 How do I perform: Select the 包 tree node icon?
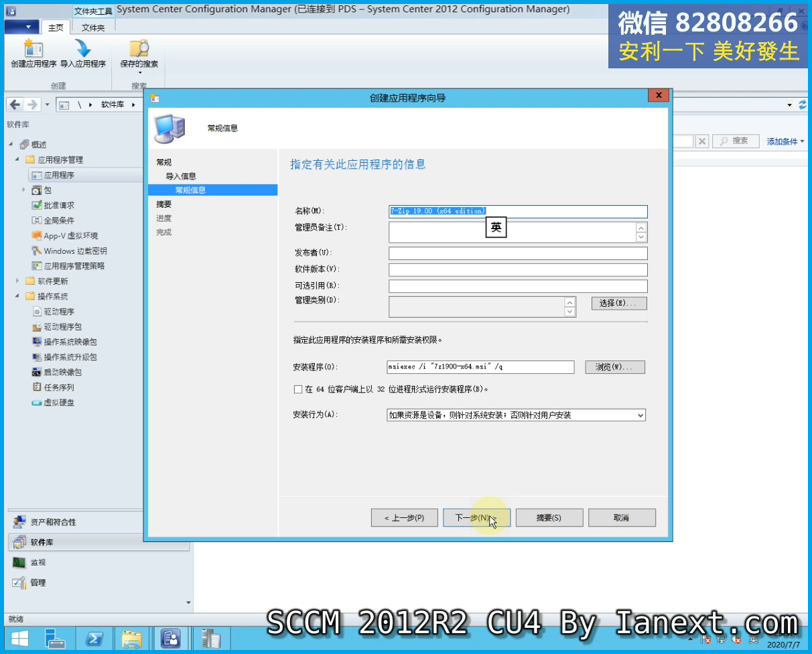click(37, 190)
